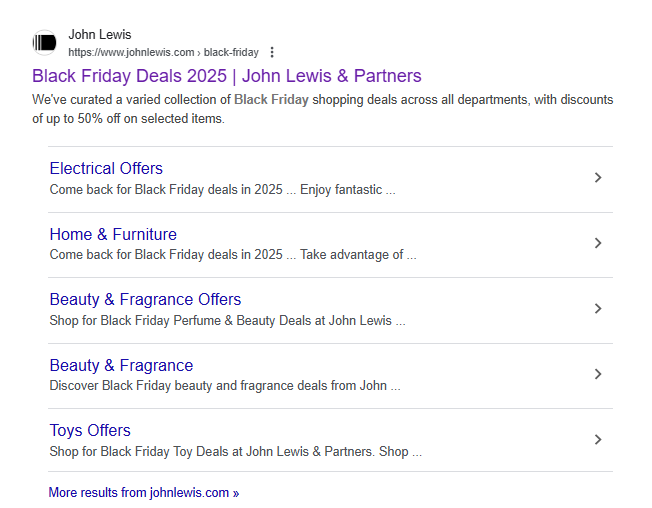Click the John Lewis site name text
This screenshot has height=508, width=652.
pyautogui.click(x=100, y=35)
